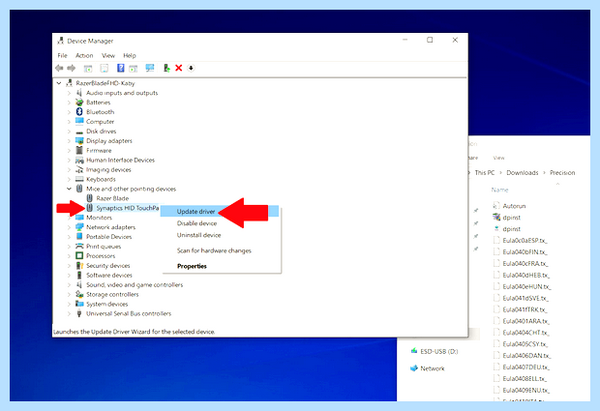Image resolution: width=600 pixels, height=411 pixels.
Task: Collapse the RazerBladeFHD-Kaby root node
Action: coord(59,83)
